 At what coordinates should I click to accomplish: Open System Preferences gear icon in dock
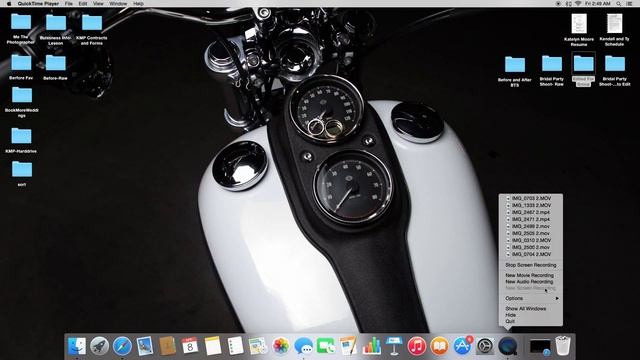coord(484,346)
